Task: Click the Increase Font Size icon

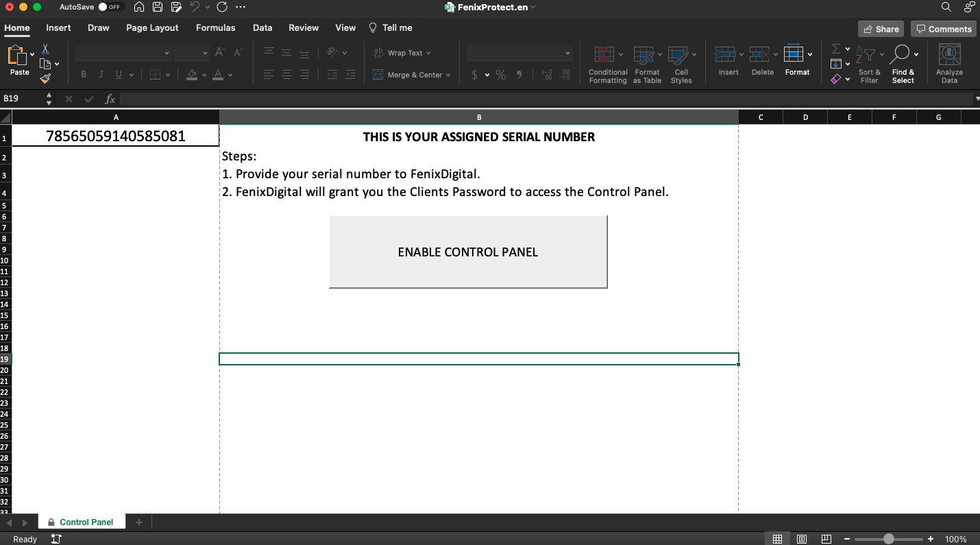Action: [220, 52]
